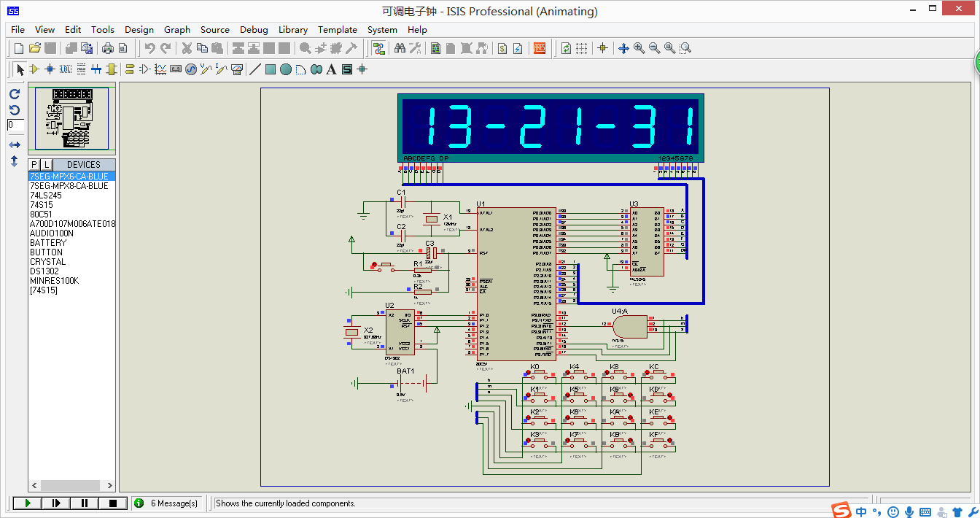
Task: Toggle the grid dots display
Action: 582,48
